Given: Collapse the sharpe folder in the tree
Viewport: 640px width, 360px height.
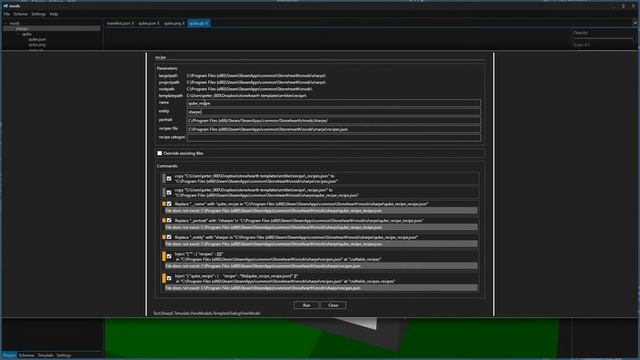Looking at the screenshot, I should coord(12,29).
